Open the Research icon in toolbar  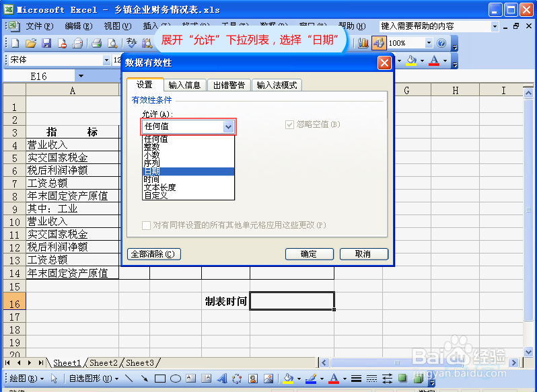click(147, 43)
